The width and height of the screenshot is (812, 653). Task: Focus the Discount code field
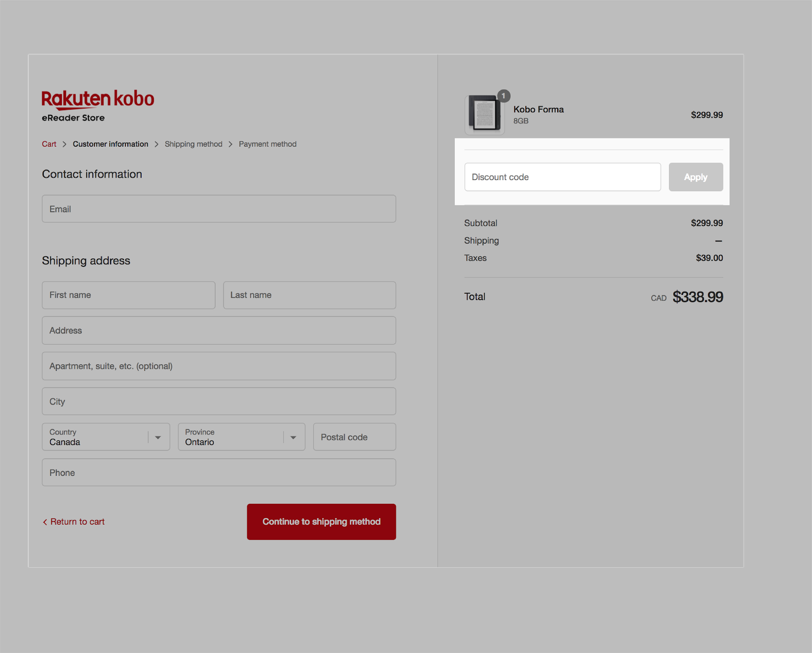pyautogui.click(x=562, y=177)
